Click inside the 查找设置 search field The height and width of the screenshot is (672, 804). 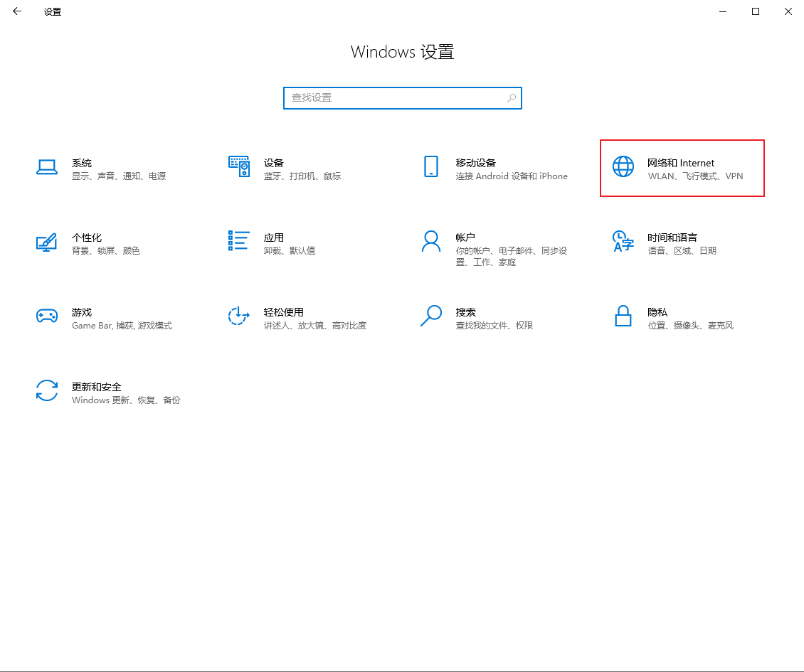click(x=403, y=98)
